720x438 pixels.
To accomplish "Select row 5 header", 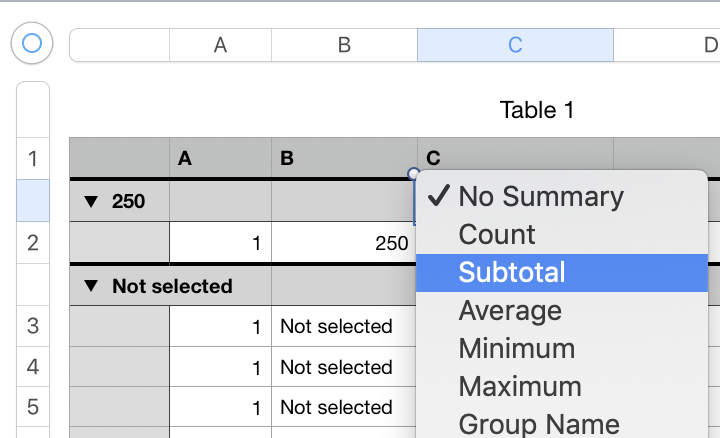I will tap(33, 408).
